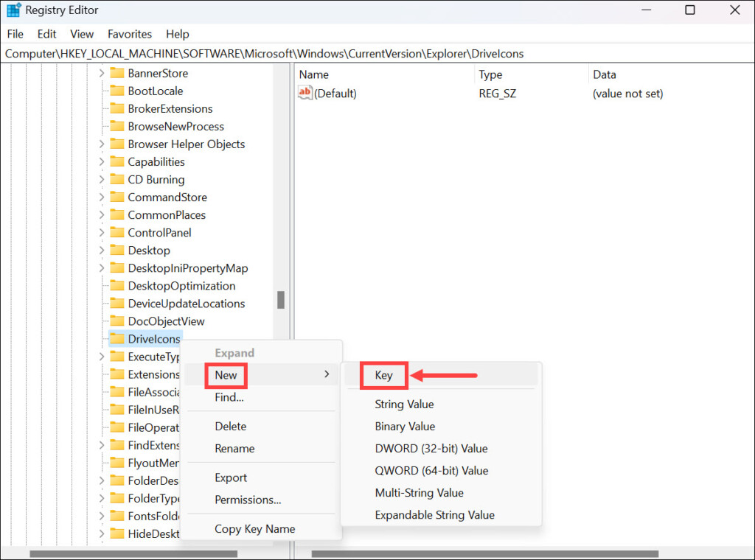Click the CD Burning folder icon
755x560 pixels.
(116, 179)
